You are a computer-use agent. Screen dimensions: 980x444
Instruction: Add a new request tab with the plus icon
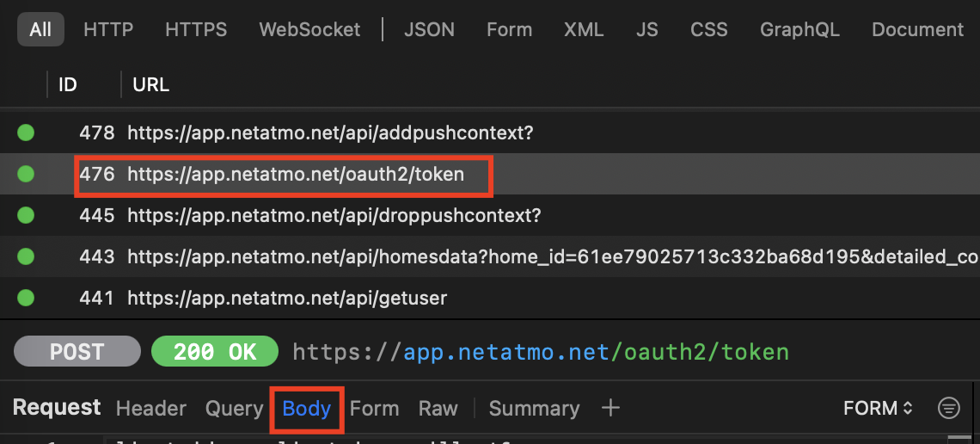pyautogui.click(x=610, y=408)
